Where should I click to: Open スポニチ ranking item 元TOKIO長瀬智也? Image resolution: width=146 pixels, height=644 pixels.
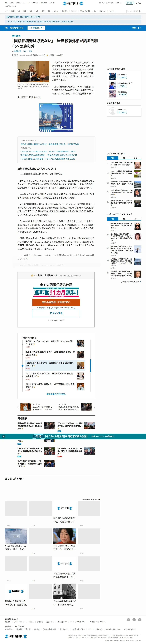(122, 226)
